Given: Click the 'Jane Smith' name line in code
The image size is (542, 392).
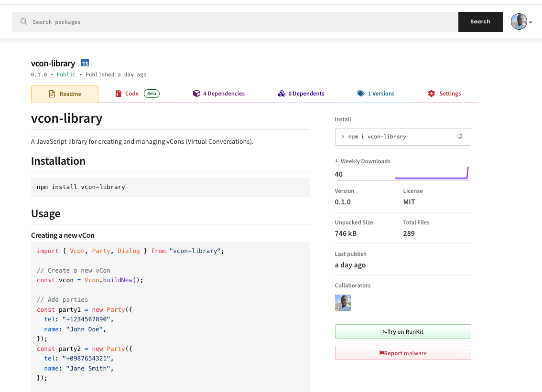Looking at the screenshot, I should click(79, 369).
